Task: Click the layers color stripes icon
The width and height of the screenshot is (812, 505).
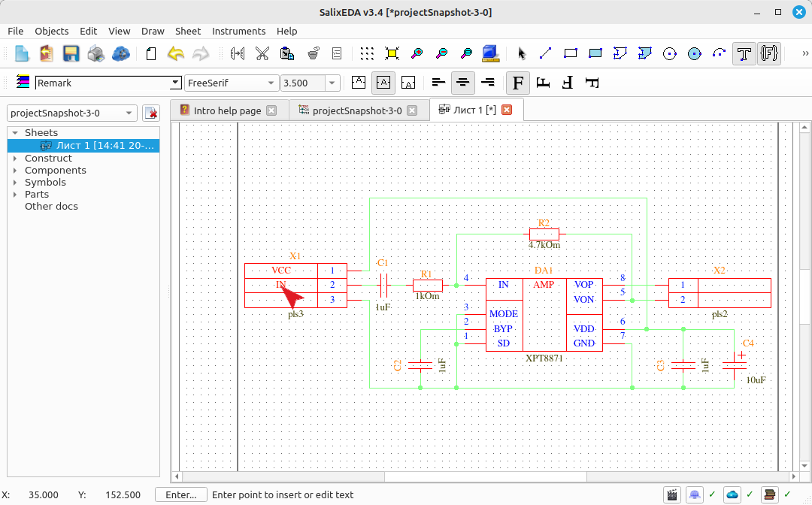Action: (x=23, y=82)
